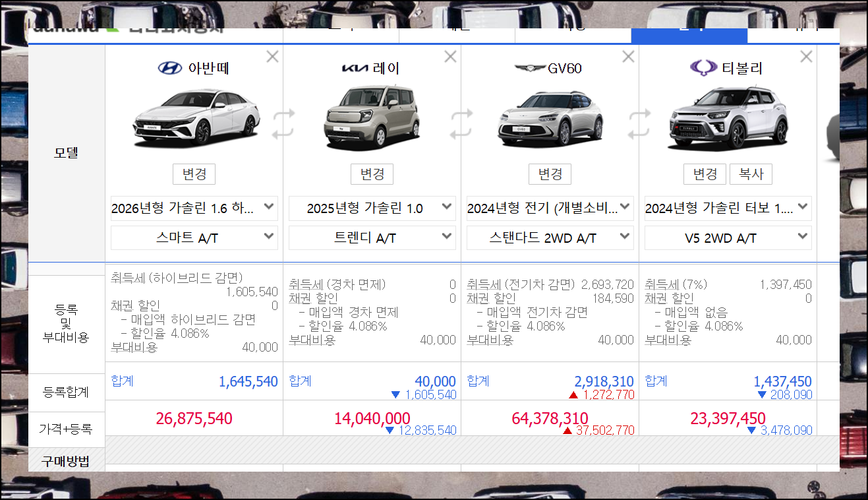Image resolution: width=868 pixels, height=500 pixels.
Task: Open the 2024년형 가솔린 터보 dropdown
Action: pyautogui.click(x=728, y=208)
